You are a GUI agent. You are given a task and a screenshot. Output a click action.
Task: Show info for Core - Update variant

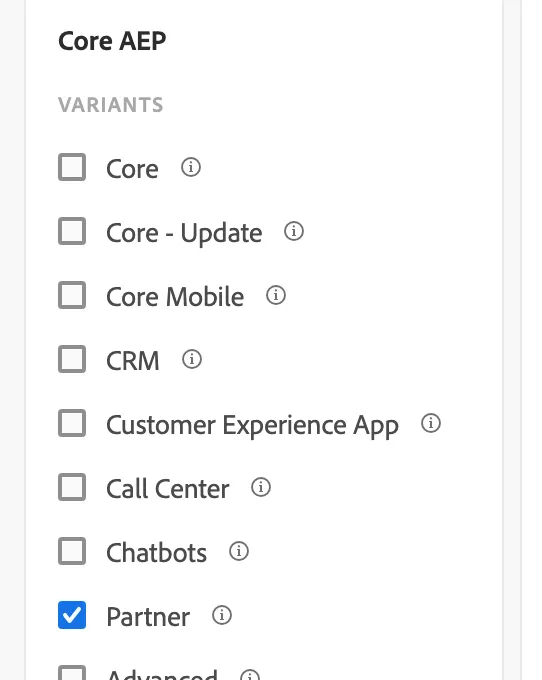pyautogui.click(x=294, y=231)
